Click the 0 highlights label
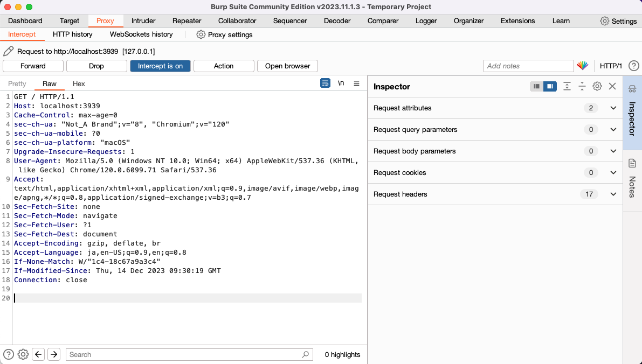Image resolution: width=642 pixels, height=364 pixels. tap(343, 355)
